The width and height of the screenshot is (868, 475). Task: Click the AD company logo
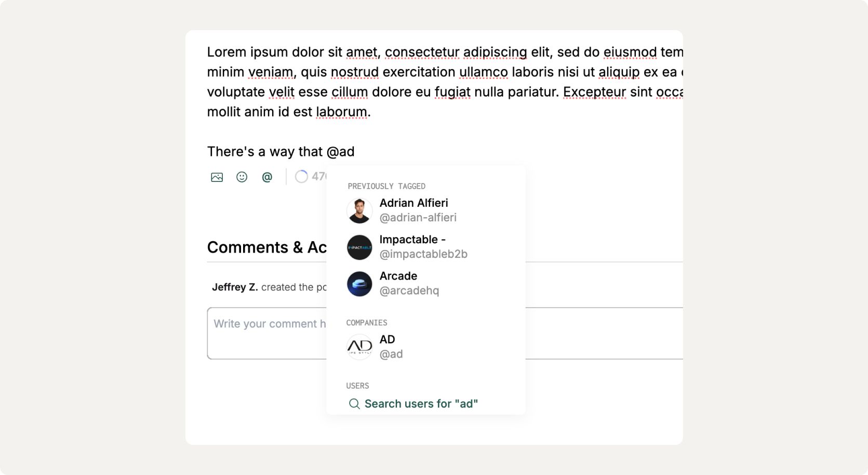tap(359, 347)
